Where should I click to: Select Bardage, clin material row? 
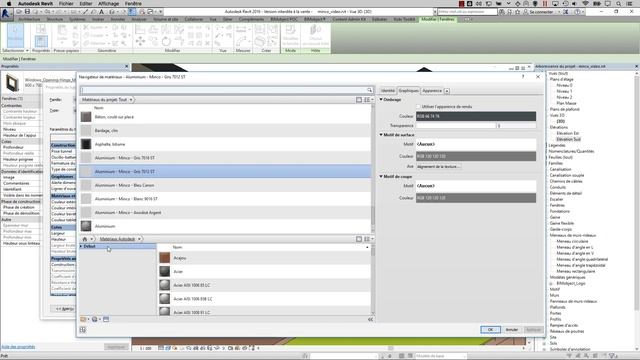coord(225,131)
